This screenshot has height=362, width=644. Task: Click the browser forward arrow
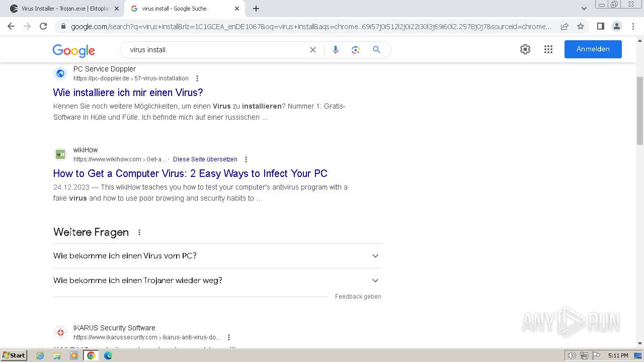click(x=27, y=26)
